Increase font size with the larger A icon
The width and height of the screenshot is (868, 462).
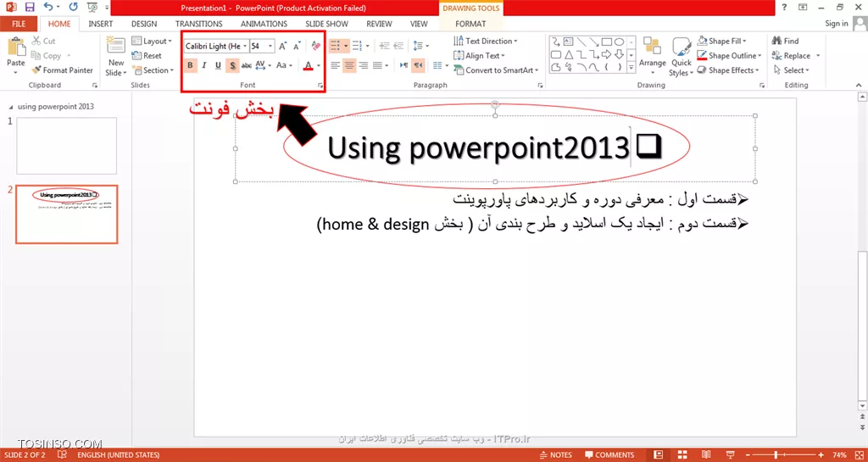(283, 47)
